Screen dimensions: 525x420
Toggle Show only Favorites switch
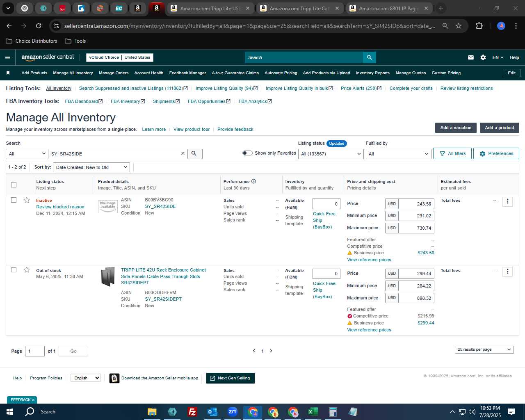(x=247, y=153)
